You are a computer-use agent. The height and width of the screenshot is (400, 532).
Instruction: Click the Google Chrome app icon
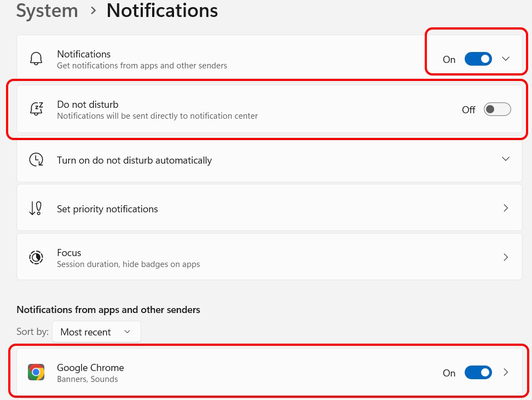click(36, 372)
